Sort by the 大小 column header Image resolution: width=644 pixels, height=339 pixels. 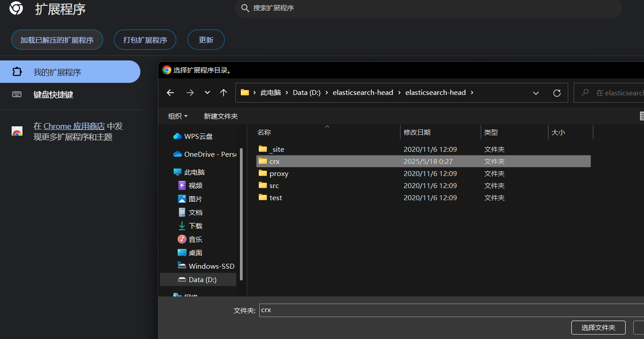570,132
